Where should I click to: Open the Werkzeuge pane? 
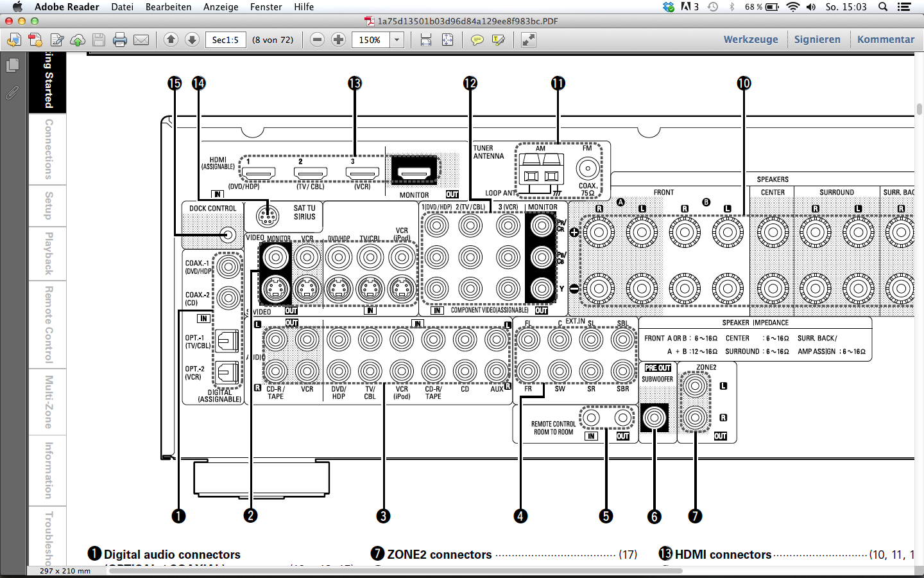pyautogui.click(x=751, y=39)
